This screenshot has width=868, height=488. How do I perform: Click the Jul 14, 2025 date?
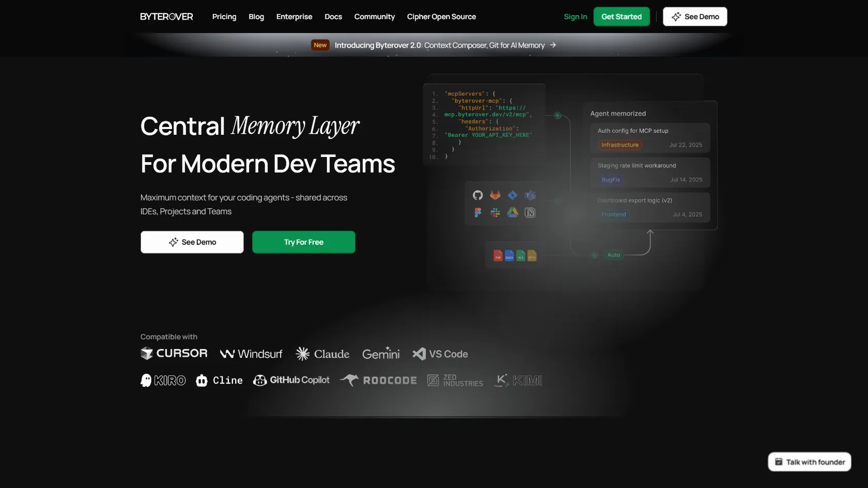coord(686,180)
